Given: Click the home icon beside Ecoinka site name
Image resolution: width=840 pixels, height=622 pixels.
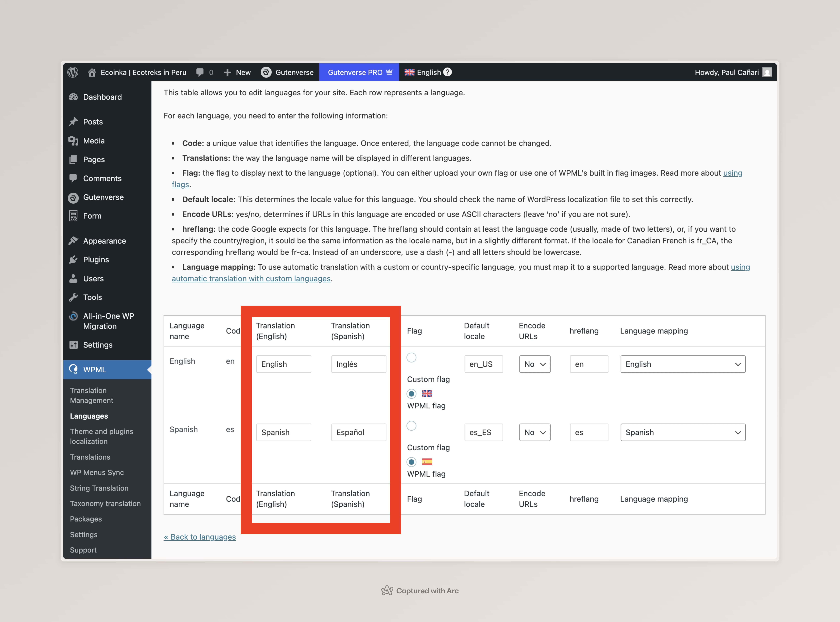Looking at the screenshot, I should 92,72.
